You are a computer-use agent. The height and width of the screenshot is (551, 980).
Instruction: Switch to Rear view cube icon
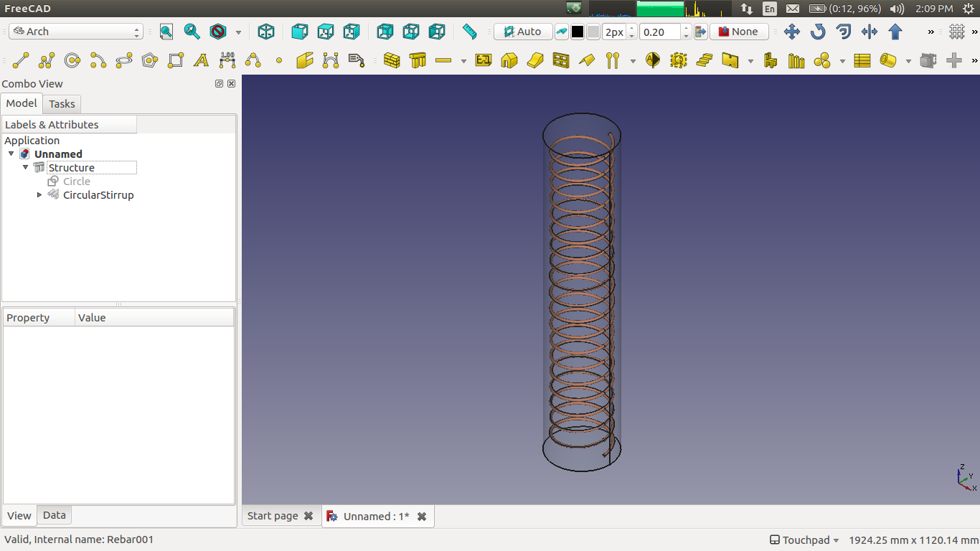tap(385, 32)
